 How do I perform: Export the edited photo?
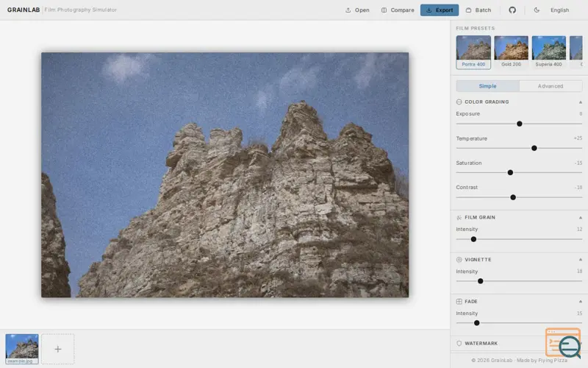pyautogui.click(x=440, y=10)
